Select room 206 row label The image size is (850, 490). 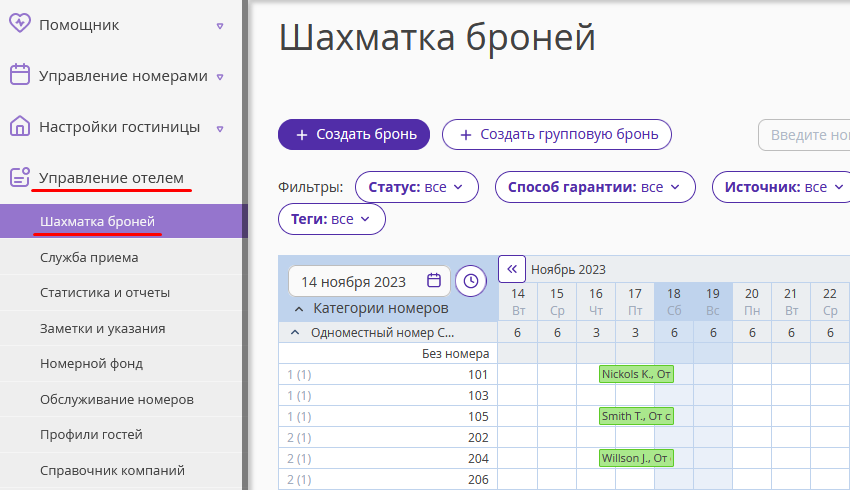click(x=388, y=480)
